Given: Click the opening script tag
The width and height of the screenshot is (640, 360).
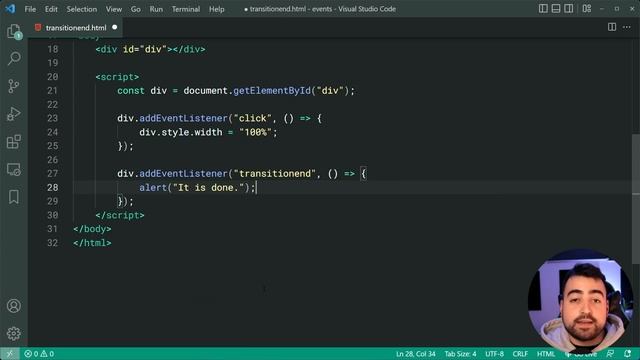Looking at the screenshot, I should tap(117, 77).
